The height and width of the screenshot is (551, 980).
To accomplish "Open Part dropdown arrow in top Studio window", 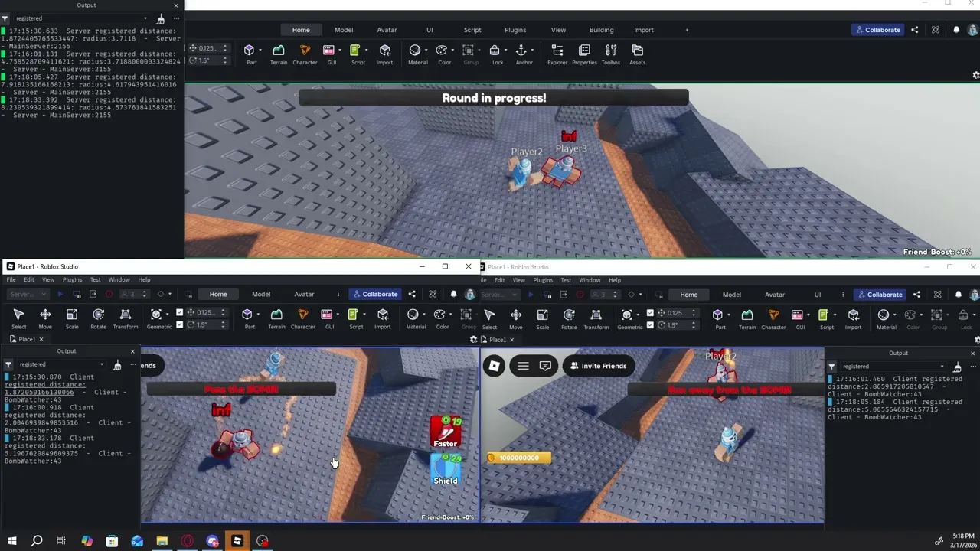I will point(261,51).
